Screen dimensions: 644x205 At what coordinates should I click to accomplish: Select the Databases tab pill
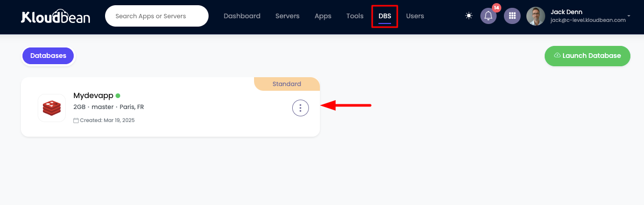tap(48, 56)
